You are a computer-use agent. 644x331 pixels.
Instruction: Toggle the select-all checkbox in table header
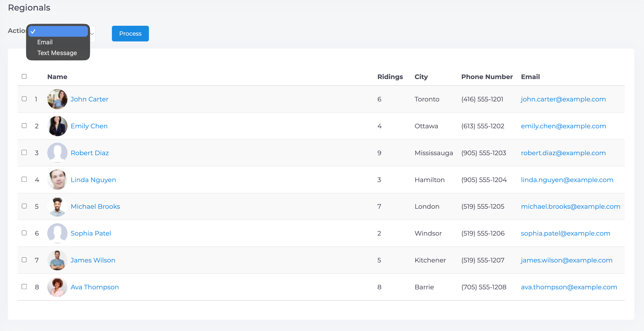tap(24, 76)
